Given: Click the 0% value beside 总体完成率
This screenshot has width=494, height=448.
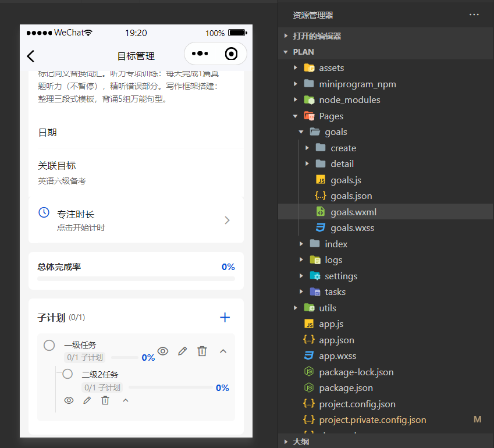Looking at the screenshot, I should point(228,267).
